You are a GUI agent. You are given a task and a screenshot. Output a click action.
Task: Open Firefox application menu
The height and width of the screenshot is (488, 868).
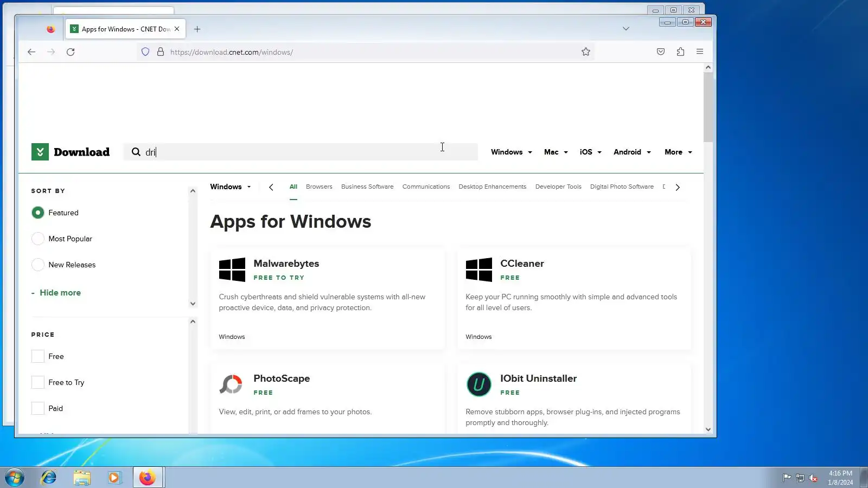point(700,52)
